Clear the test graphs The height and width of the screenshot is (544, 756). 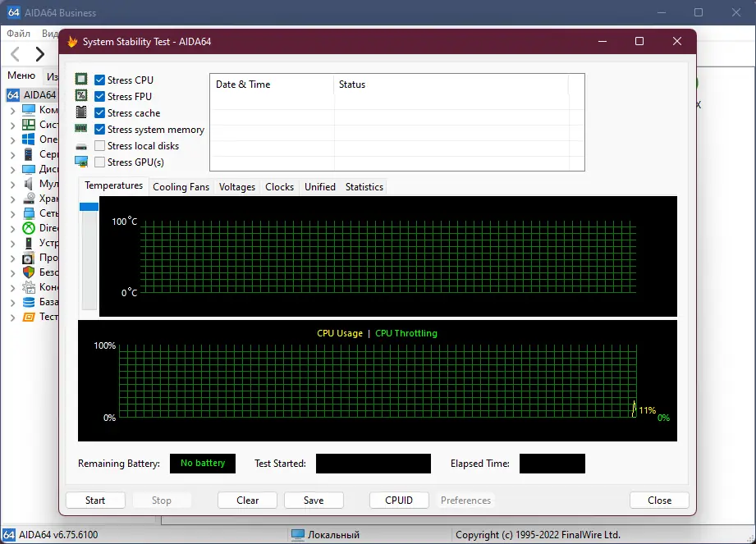247,501
